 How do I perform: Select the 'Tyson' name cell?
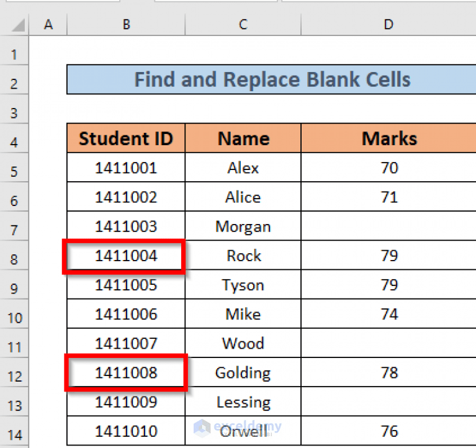click(243, 284)
